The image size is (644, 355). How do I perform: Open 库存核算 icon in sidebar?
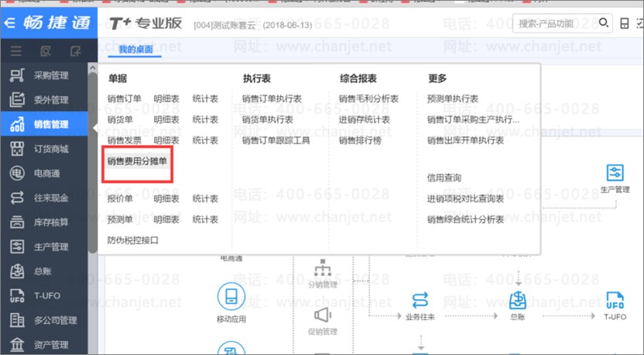tap(17, 222)
